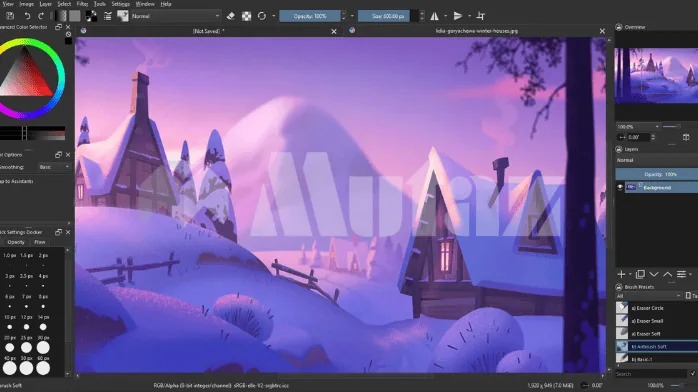Close the Quick Settings Docker
Image resolution: width=698 pixels, height=392 pixels.
pyautogui.click(x=68, y=232)
